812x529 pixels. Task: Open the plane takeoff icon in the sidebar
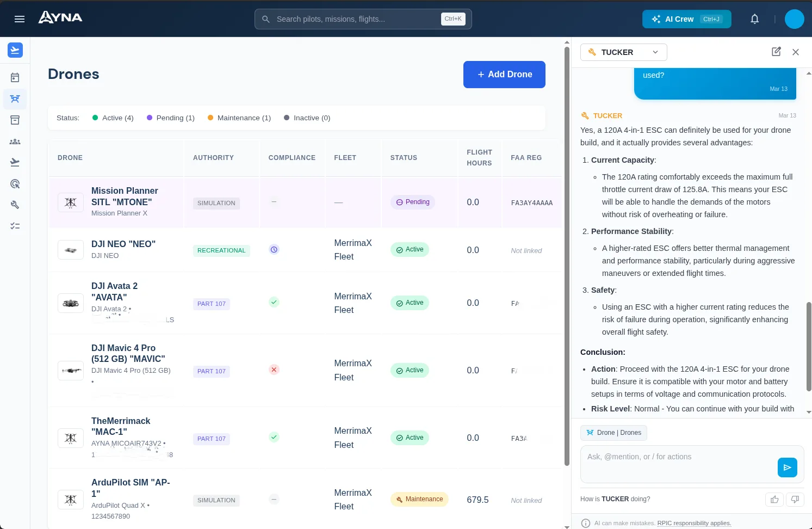point(15,162)
